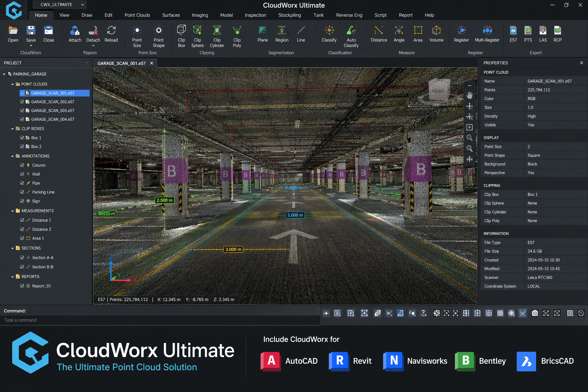The image size is (588, 392).
Task: Click the Detach button
Action: 93,34
